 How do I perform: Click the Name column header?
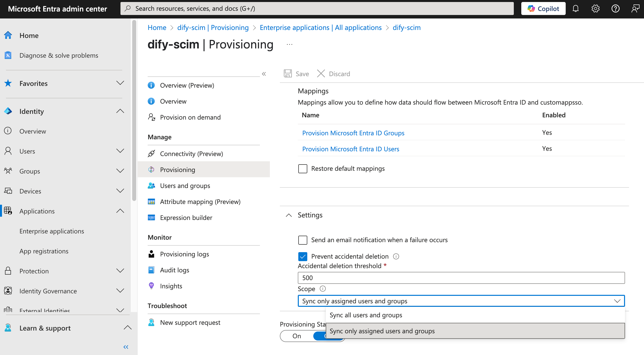point(310,115)
